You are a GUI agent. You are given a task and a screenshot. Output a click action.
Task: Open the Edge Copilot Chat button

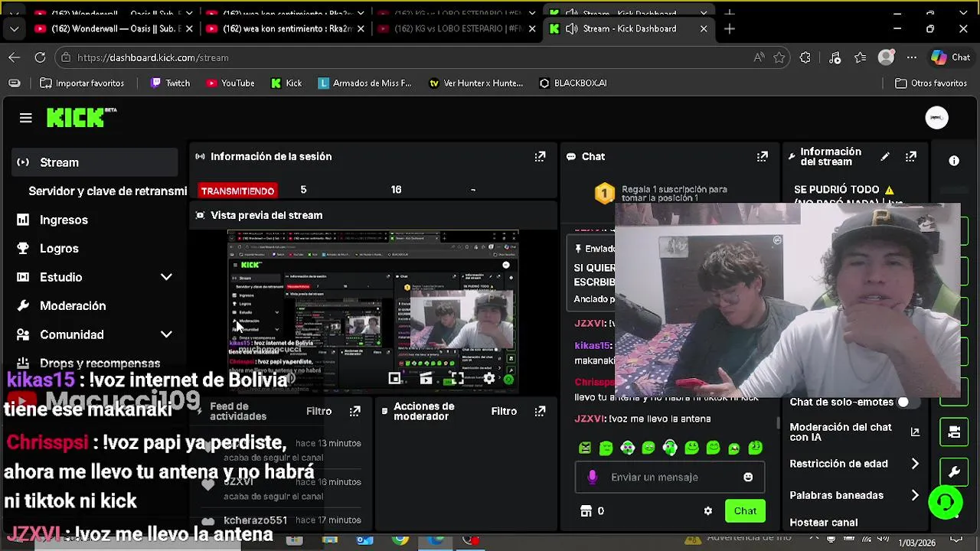click(950, 57)
